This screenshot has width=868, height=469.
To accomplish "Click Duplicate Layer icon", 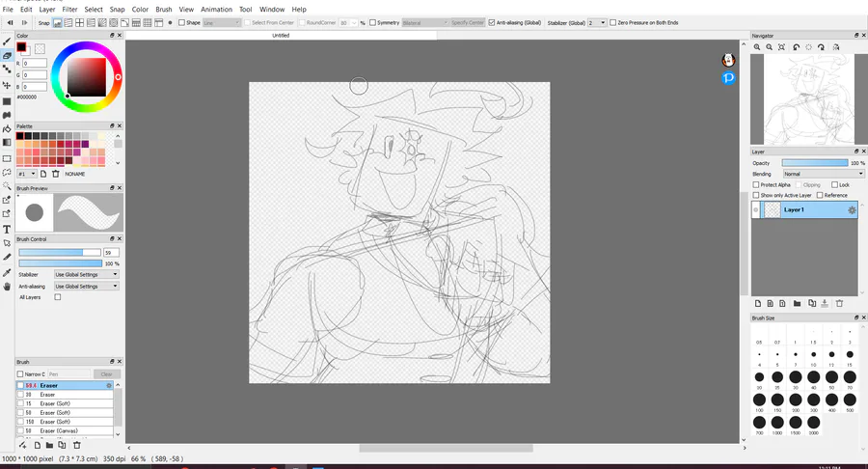I will pos(811,303).
